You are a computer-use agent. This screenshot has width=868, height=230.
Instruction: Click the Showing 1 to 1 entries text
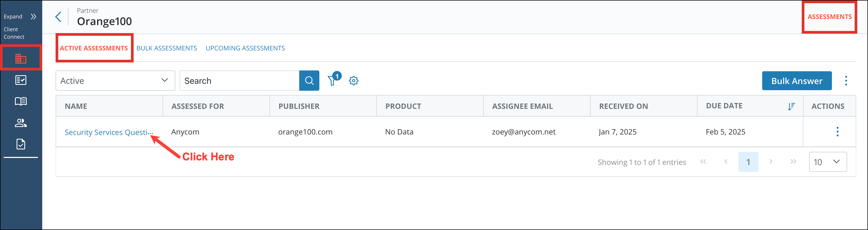point(642,162)
